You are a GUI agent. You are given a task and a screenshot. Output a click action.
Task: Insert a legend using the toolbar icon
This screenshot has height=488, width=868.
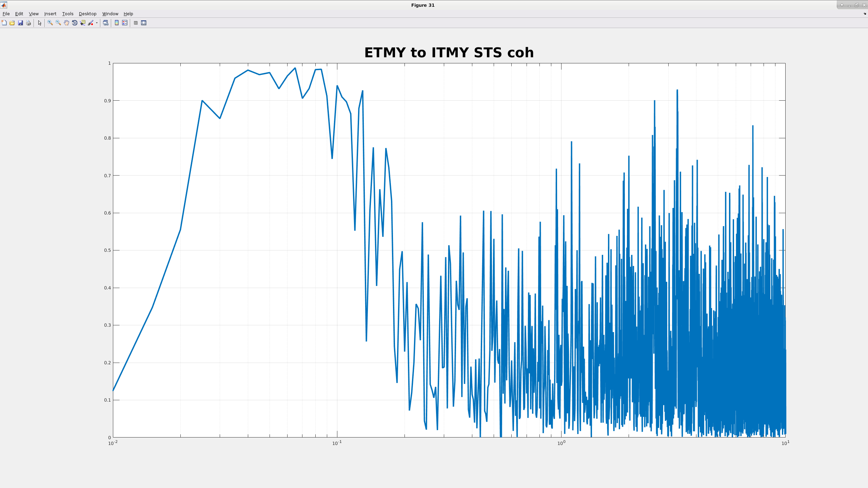point(125,23)
